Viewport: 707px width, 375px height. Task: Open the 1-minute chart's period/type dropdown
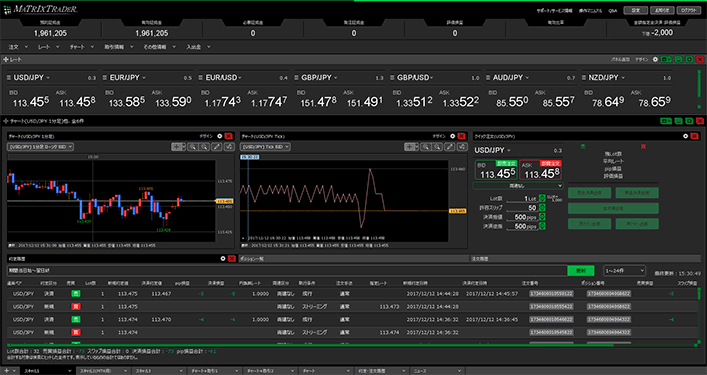(x=41, y=147)
